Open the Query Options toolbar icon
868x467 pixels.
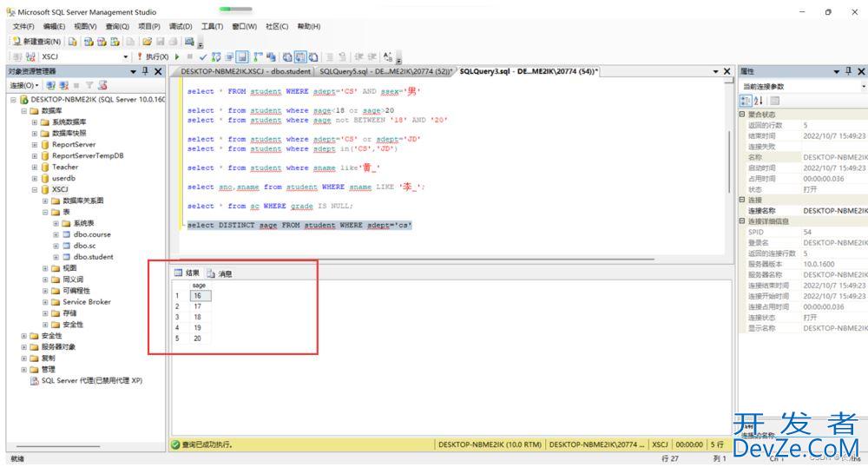[229, 56]
